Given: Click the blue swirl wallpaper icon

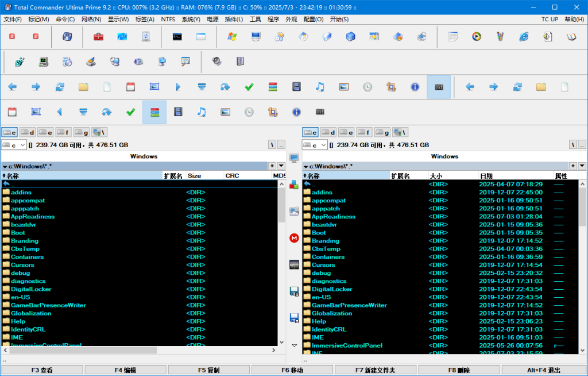Looking at the screenshot, I should tap(122, 36).
